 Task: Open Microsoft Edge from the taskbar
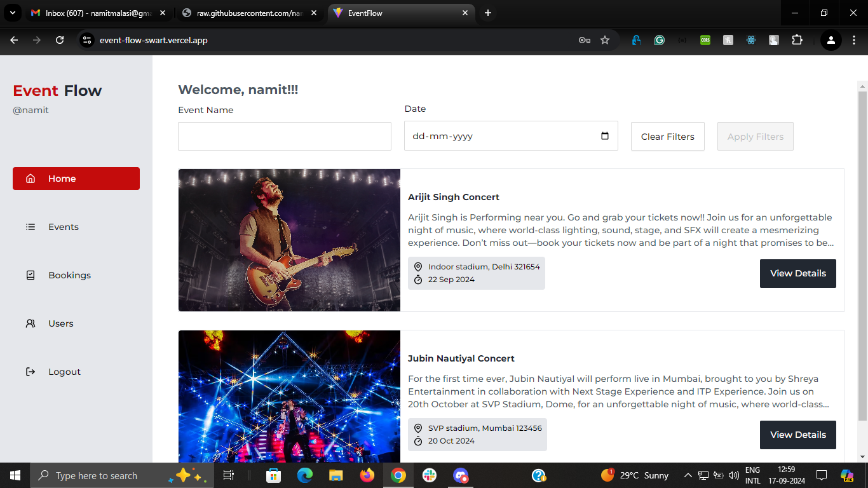click(x=305, y=475)
